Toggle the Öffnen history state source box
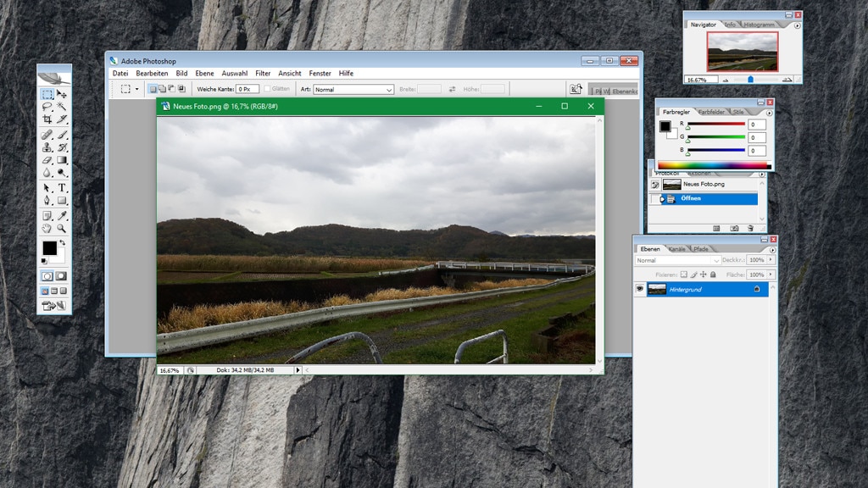 coord(654,199)
